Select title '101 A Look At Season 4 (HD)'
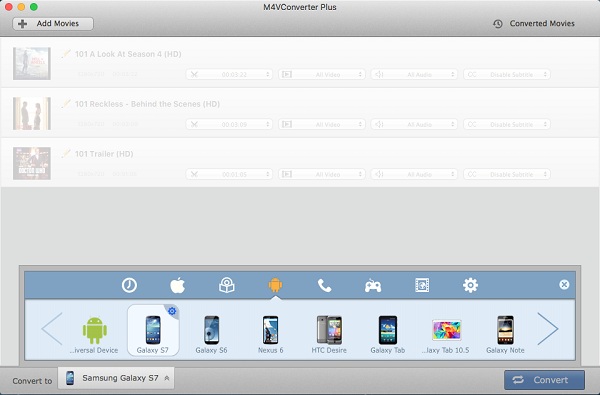 (128, 54)
